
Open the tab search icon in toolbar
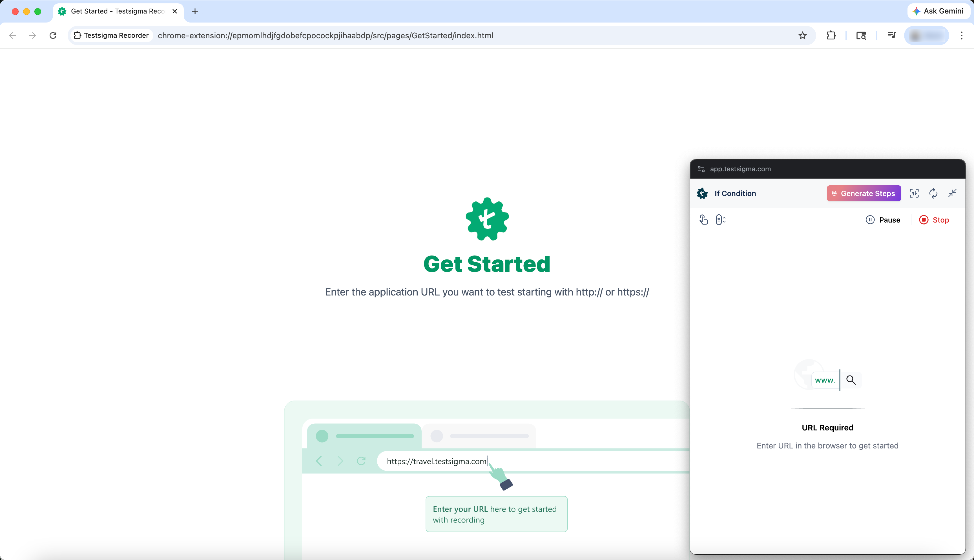click(861, 35)
